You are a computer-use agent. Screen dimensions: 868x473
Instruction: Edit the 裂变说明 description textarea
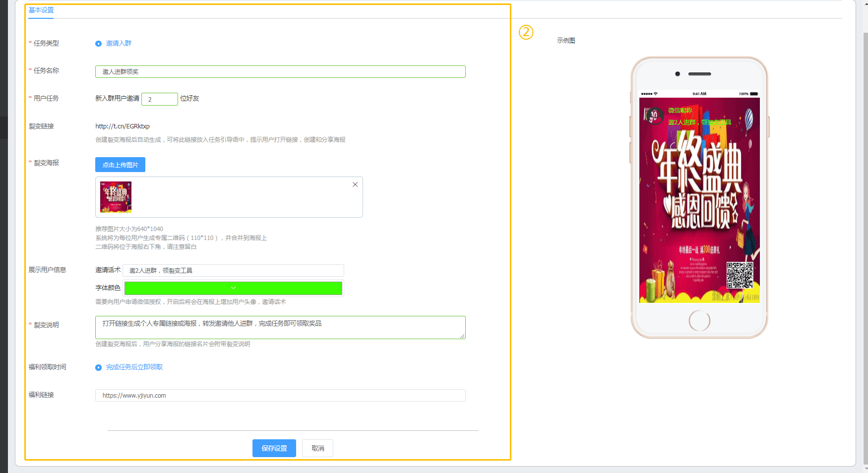coord(280,327)
